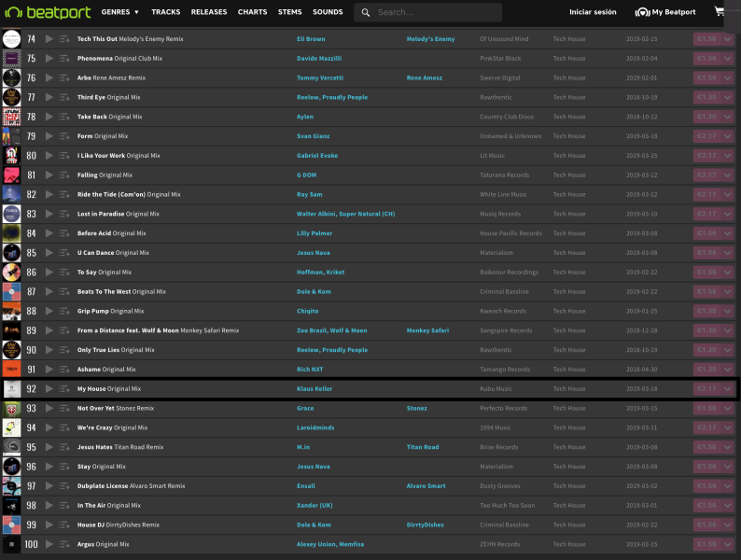Click the Beatport logo
This screenshot has width=741, height=560.
point(48,12)
